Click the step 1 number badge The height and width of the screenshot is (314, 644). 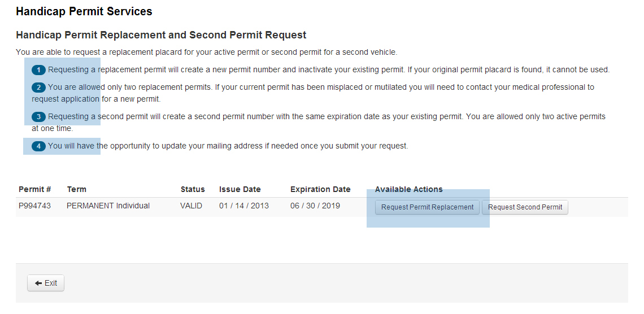click(38, 70)
